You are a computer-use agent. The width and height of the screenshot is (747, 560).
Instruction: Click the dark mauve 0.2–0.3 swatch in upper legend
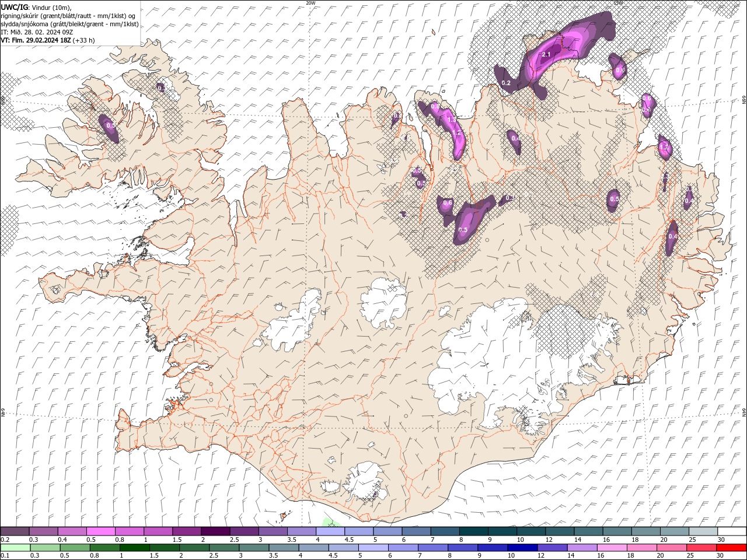point(15,531)
